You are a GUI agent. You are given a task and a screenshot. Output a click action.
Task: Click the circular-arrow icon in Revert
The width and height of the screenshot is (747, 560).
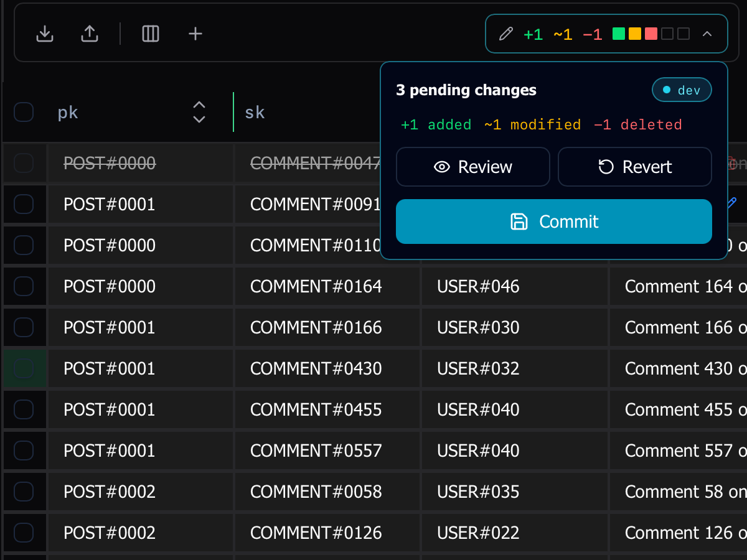tap(606, 167)
